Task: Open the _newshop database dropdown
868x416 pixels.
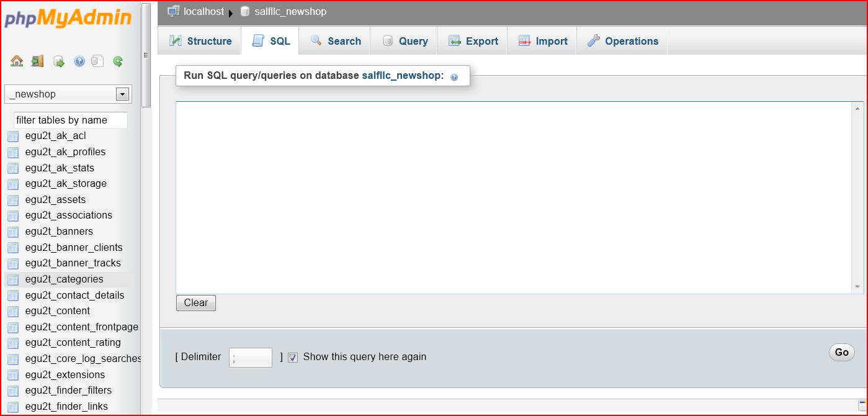Action: [68, 94]
